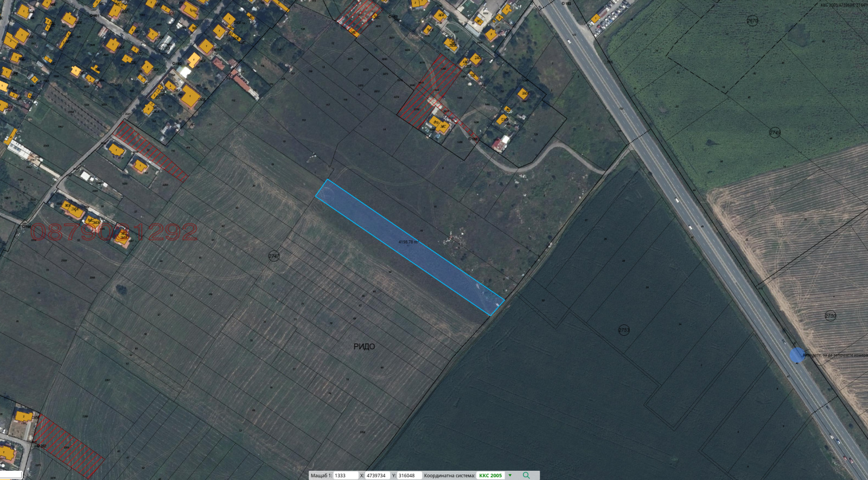Click the Мащаб 1: label
This screenshot has height=480, width=868.
coord(321,476)
